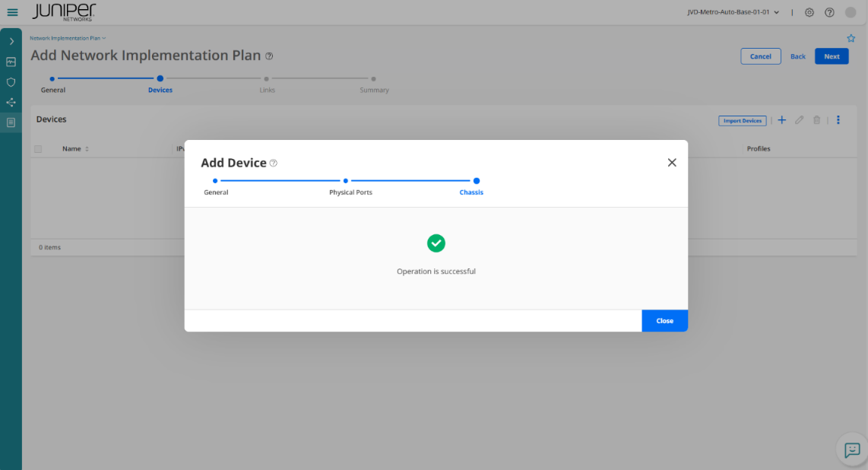868x470 pixels.
Task: Click the shield icon in sidebar
Action: click(11, 82)
